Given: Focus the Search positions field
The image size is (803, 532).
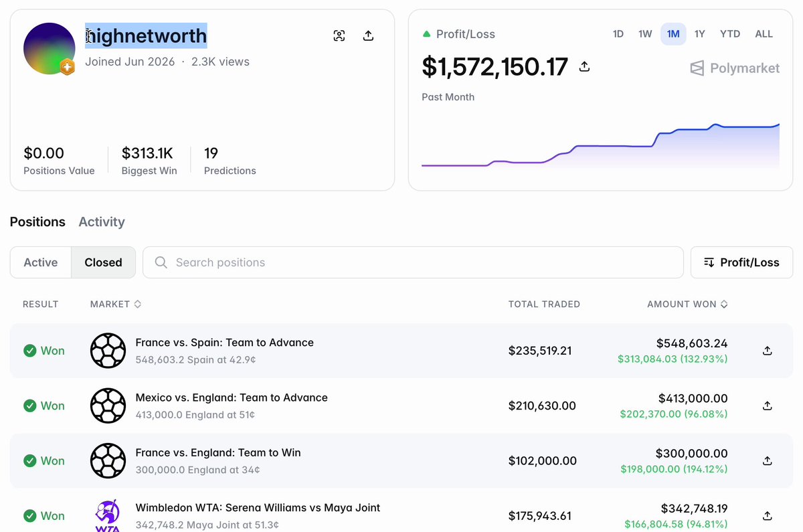Looking at the screenshot, I should pyautogui.click(x=413, y=262).
